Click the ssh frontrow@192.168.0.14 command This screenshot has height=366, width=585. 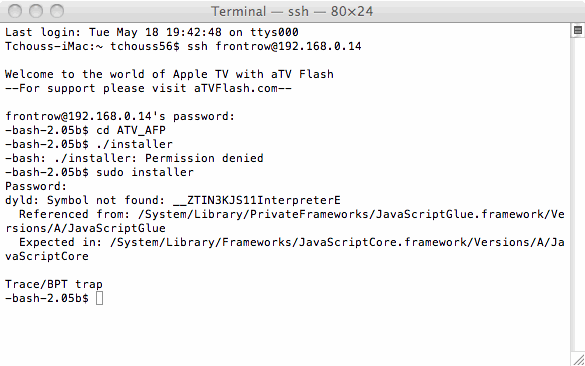[x=274, y=46]
